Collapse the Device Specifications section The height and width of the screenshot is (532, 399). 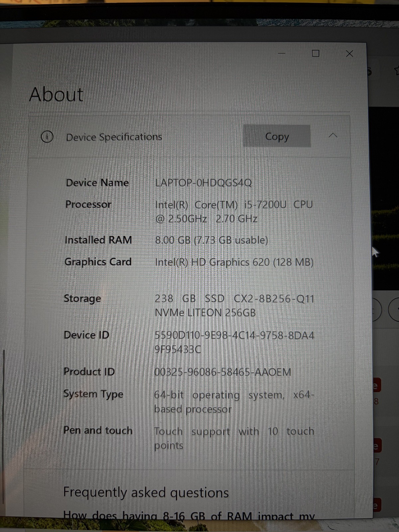333,135
